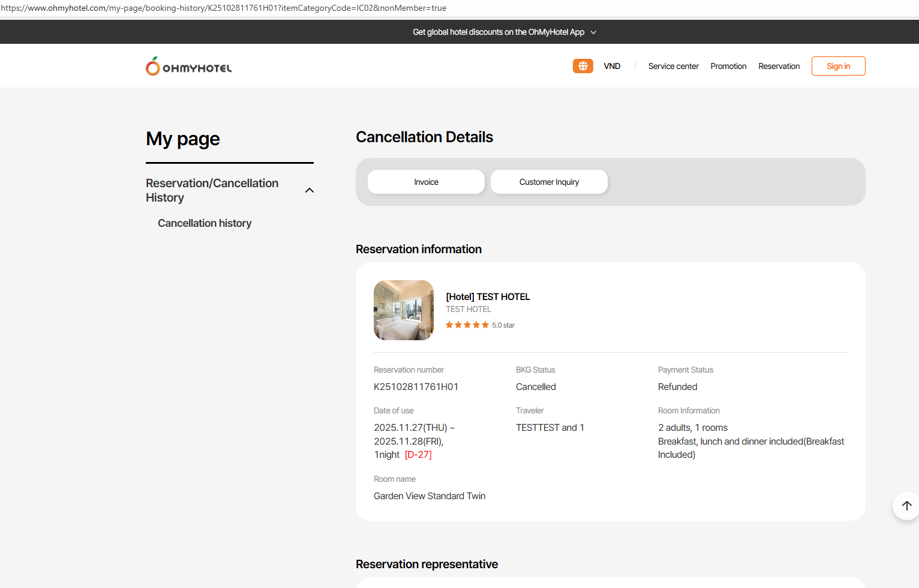Click the [Hotel] TEST HOTEL title
Image resolution: width=919 pixels, height=588 pixels.
tap(488, 296)
